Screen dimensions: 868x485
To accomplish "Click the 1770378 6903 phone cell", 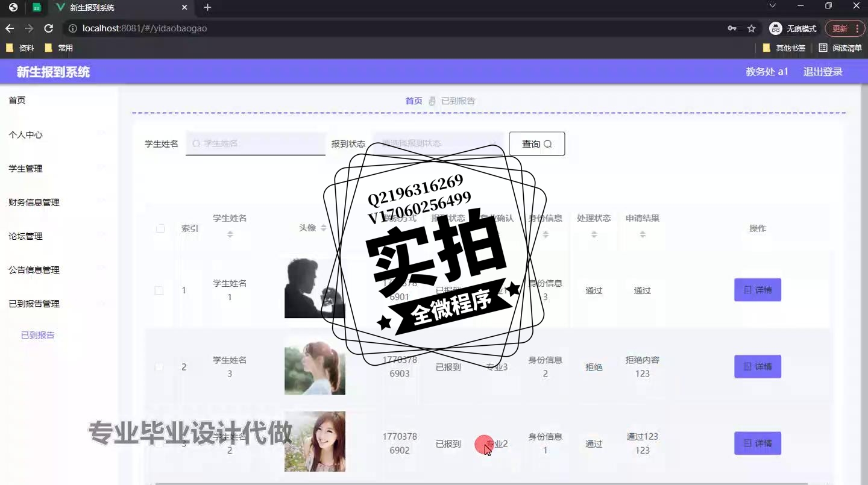I will click(x=400, y=367).
